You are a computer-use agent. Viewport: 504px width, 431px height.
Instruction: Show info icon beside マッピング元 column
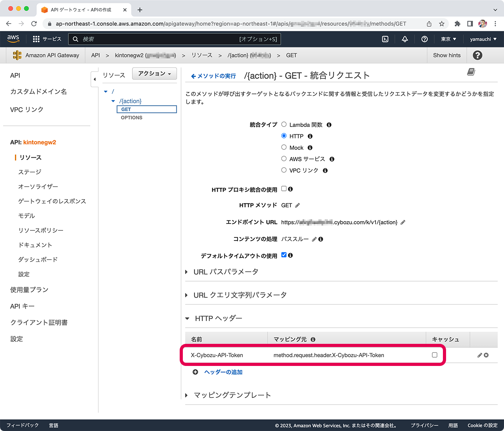(x=313, y=340)
